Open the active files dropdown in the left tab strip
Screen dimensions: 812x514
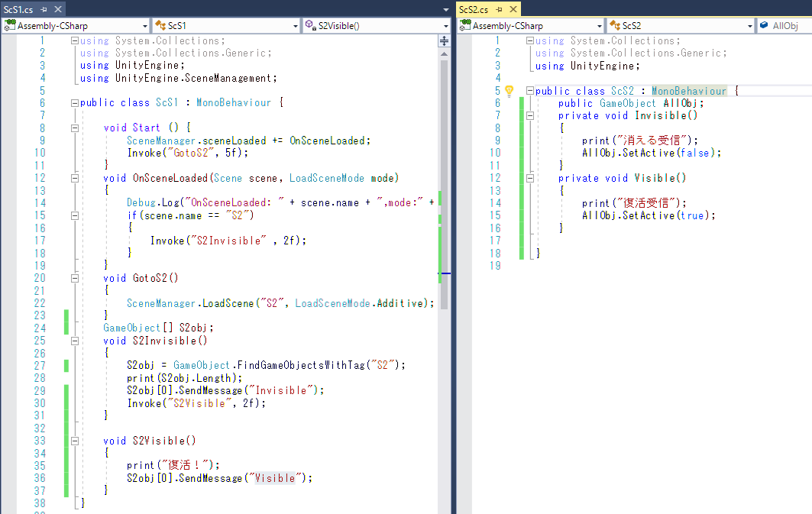pos(446,10)
